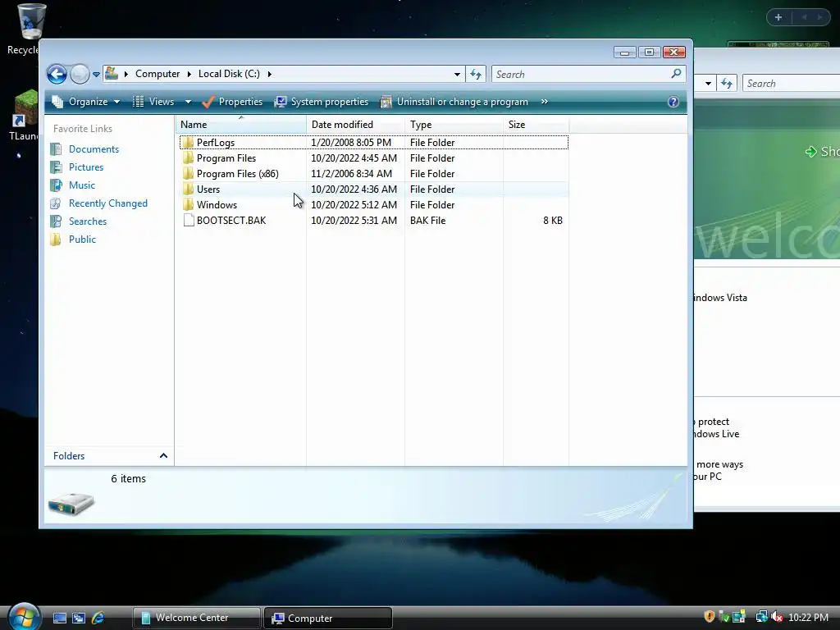Click the 8 KB size cell

coord(552,220)
